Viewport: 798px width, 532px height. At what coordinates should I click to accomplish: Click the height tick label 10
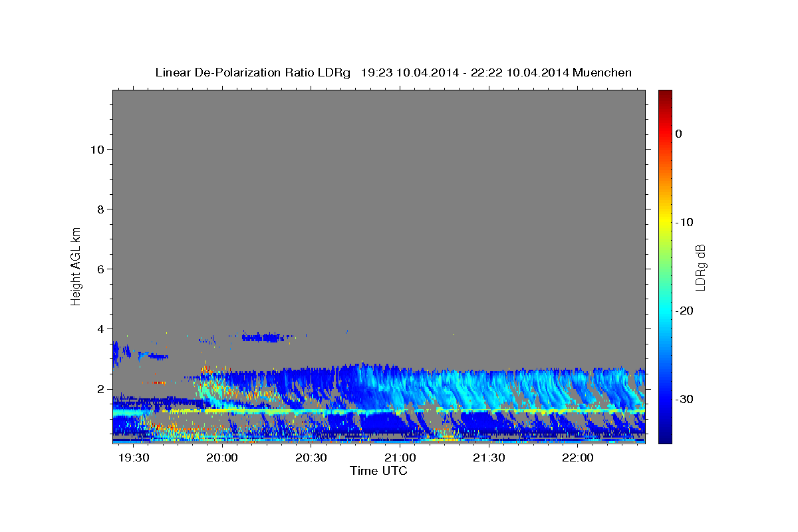click(96, 149)
